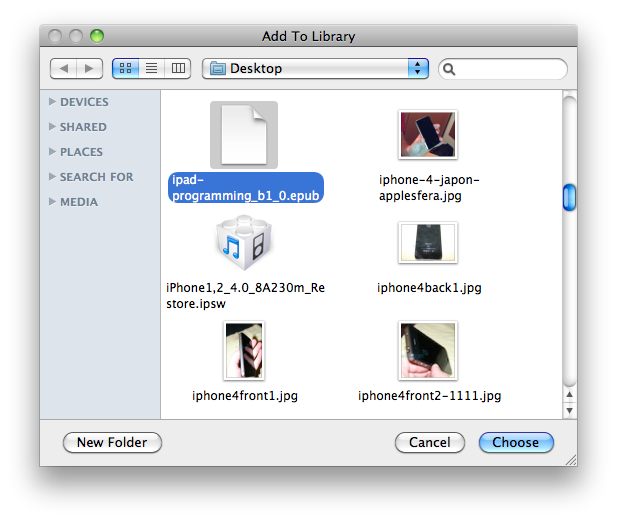The width and height of the screenshot is (617, 521).
Task: Expand the DEVICES sidebar section
Action: pos(53,102)
